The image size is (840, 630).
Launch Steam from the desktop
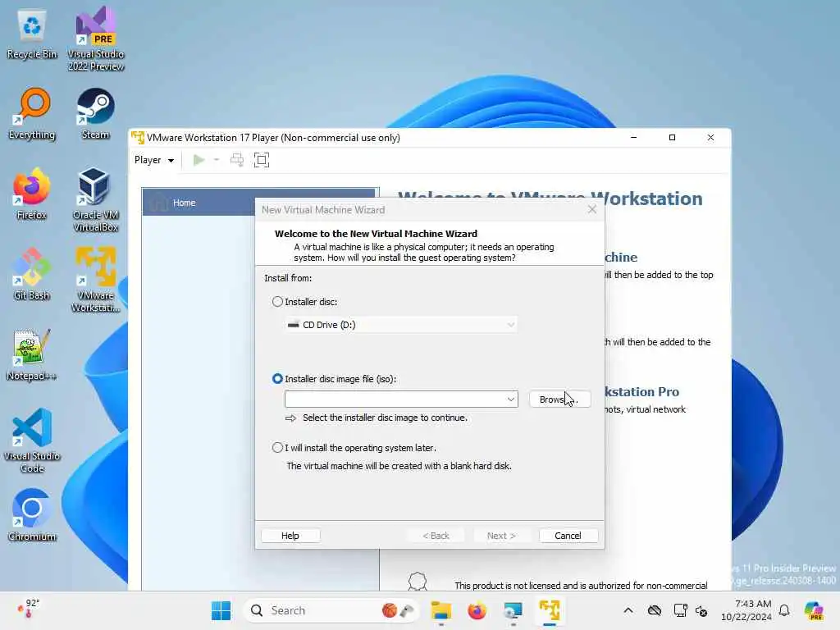tap(95, 113)
